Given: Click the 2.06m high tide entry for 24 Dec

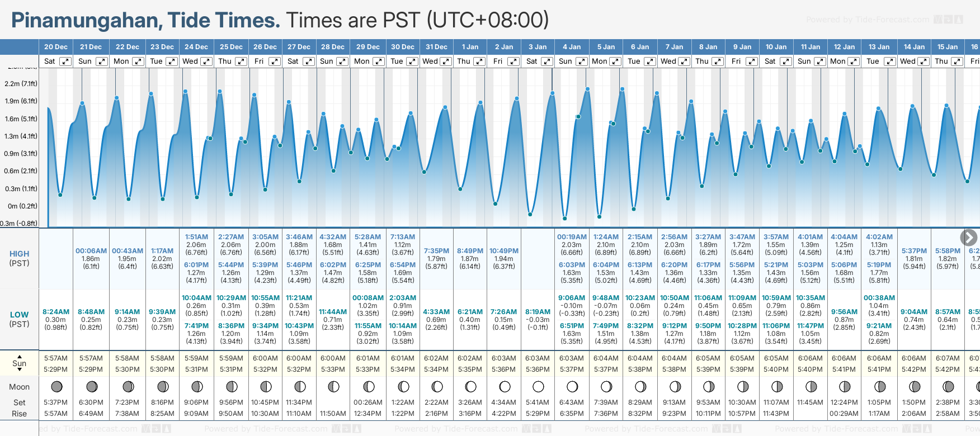Looking at the screenshot, I should [x=196, y=245].
